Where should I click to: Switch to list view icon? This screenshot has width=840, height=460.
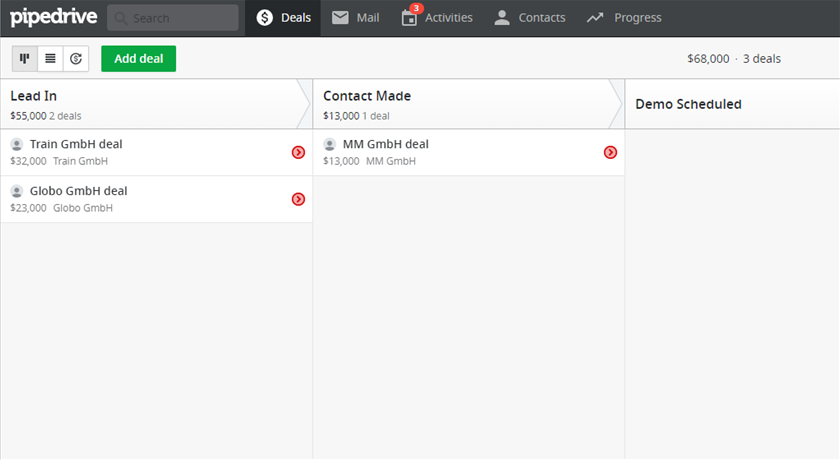coord(50,59)
